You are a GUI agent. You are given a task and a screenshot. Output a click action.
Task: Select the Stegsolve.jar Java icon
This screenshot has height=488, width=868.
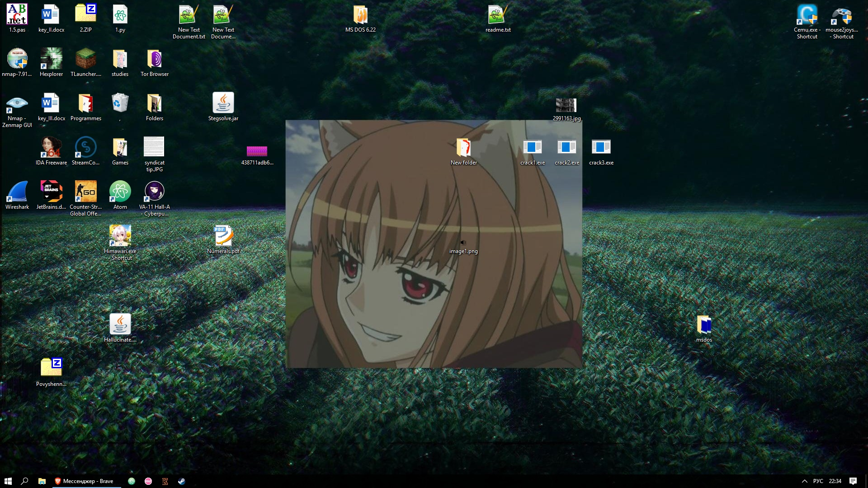point(223,103)
